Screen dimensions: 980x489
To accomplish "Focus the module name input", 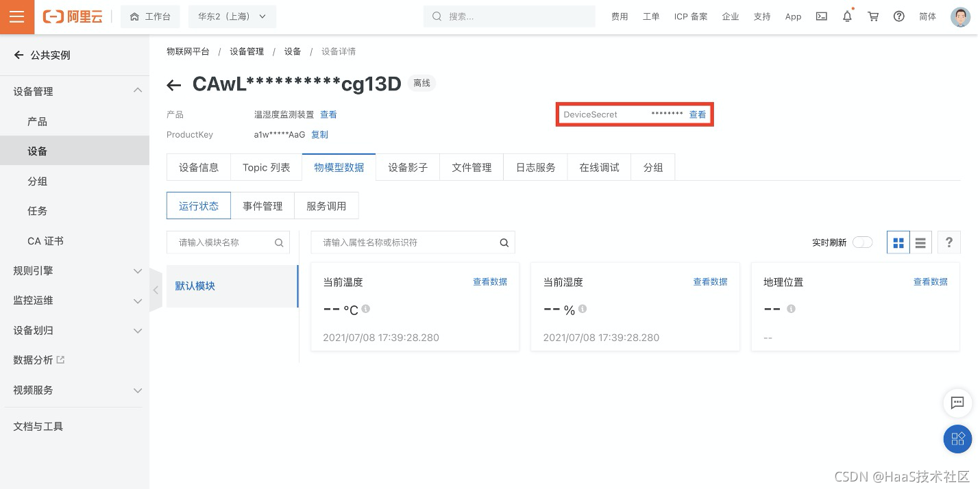I will coord(228,242).
